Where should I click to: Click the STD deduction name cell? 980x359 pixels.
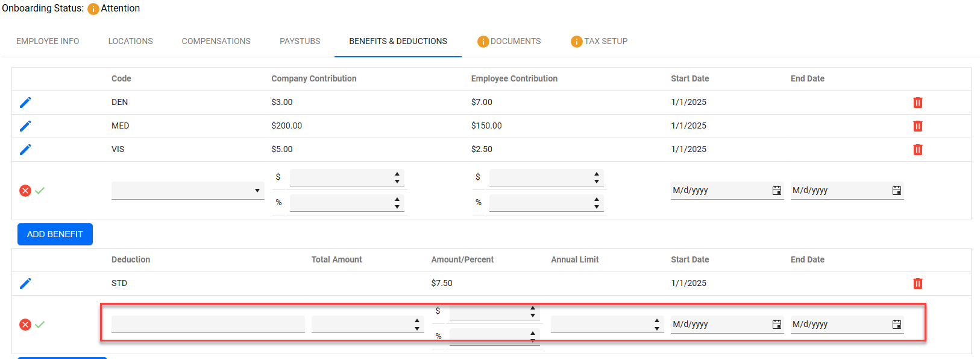click(x=119, y=284)
